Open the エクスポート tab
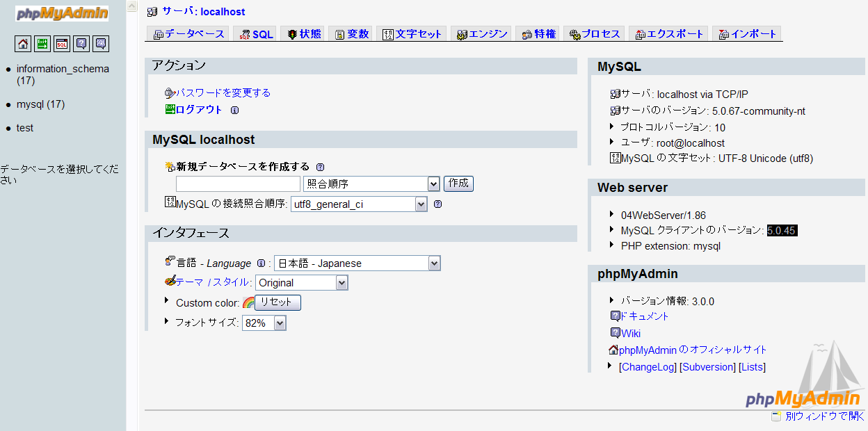 (x=668, y=34)
